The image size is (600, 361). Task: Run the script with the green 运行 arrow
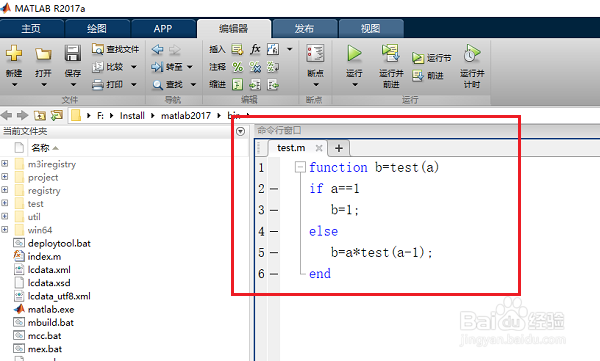354,53
